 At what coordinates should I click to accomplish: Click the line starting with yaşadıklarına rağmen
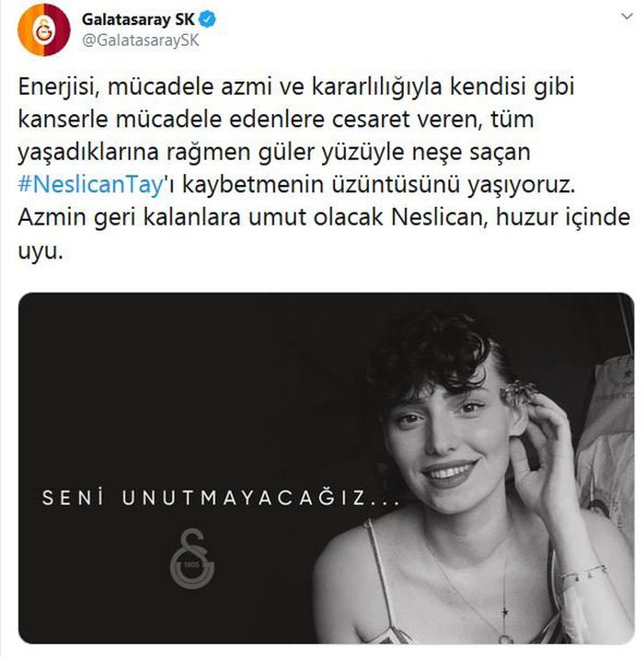click(x=274, y=153)
